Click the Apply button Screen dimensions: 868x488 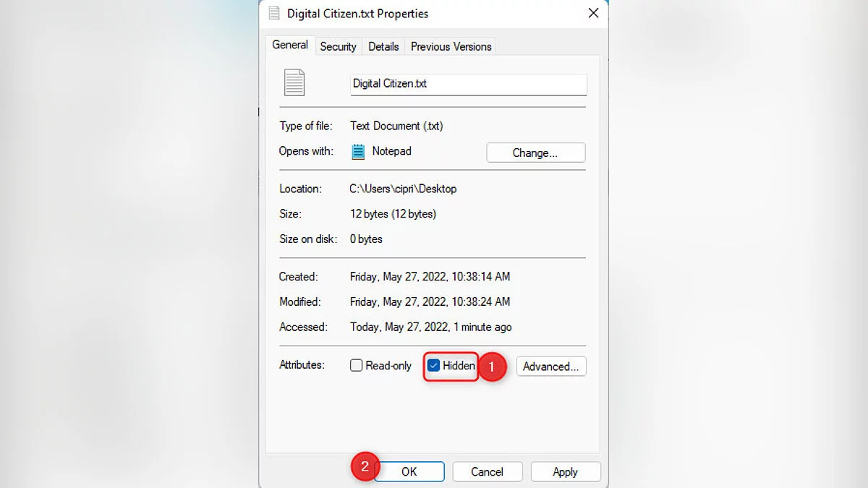pos(565,471)
